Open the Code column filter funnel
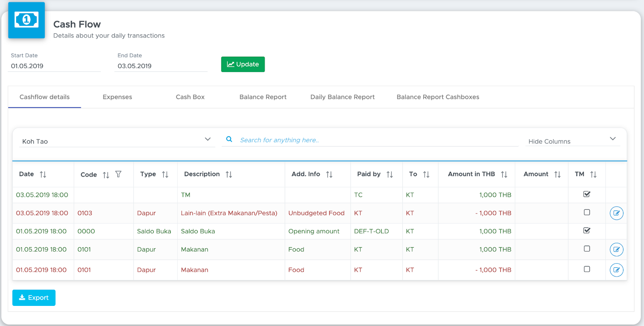The image size is (644, 326). [x=118, y=174]
